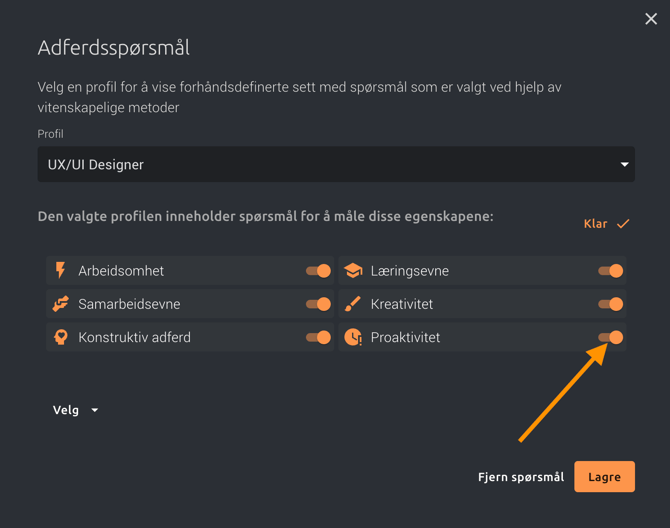670x528 pixels.
Task: Switch off the Kreativitet toggle
Action: [x=610, y=304]
